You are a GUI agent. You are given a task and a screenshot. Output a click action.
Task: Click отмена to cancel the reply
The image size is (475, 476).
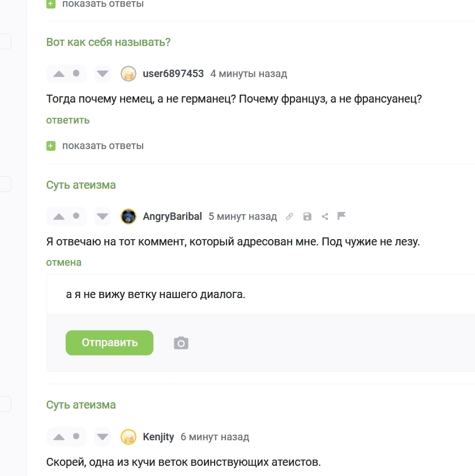[64, 262]
